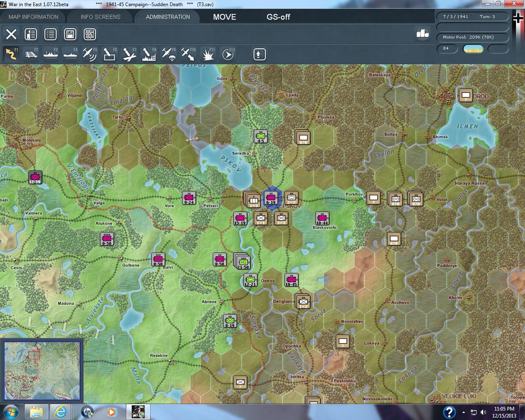
Task: Open the Windows Start menu
Action: (10, 412)
